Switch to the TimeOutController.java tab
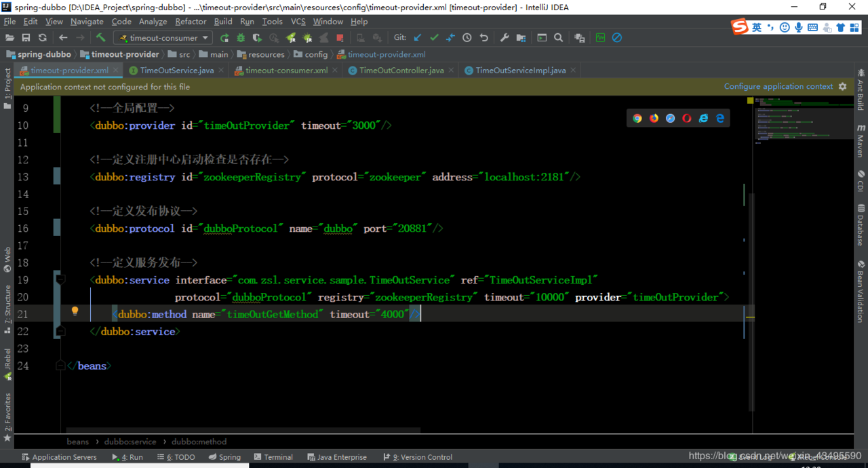Screen dimensions: 868x468 401,71
